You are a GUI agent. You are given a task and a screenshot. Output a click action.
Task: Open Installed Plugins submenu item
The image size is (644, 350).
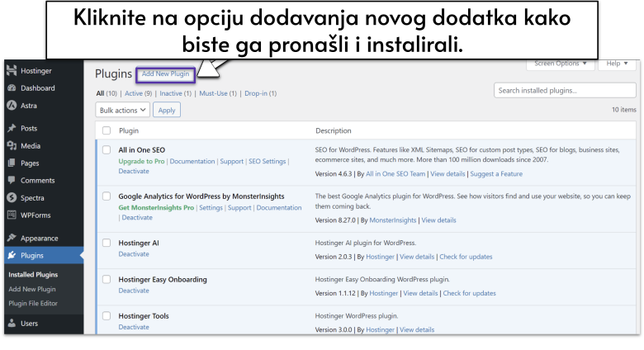pyautogui.click(x=33, y=274)
